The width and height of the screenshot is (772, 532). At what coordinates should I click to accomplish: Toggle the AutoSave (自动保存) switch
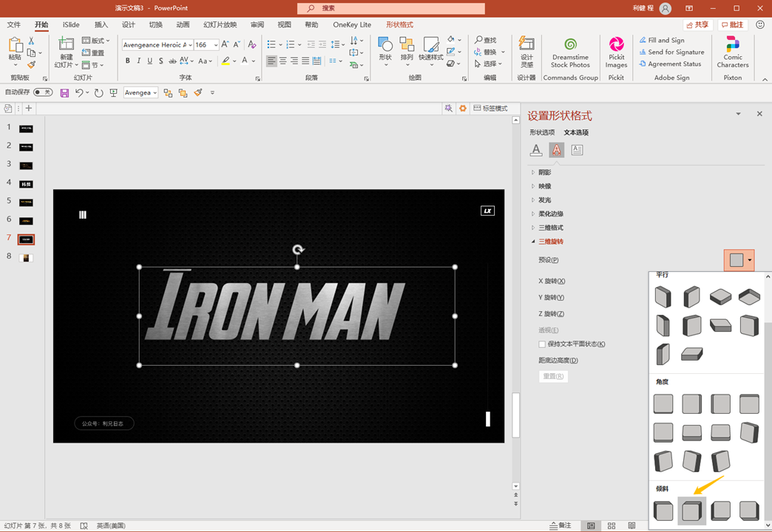click(43, 92)
